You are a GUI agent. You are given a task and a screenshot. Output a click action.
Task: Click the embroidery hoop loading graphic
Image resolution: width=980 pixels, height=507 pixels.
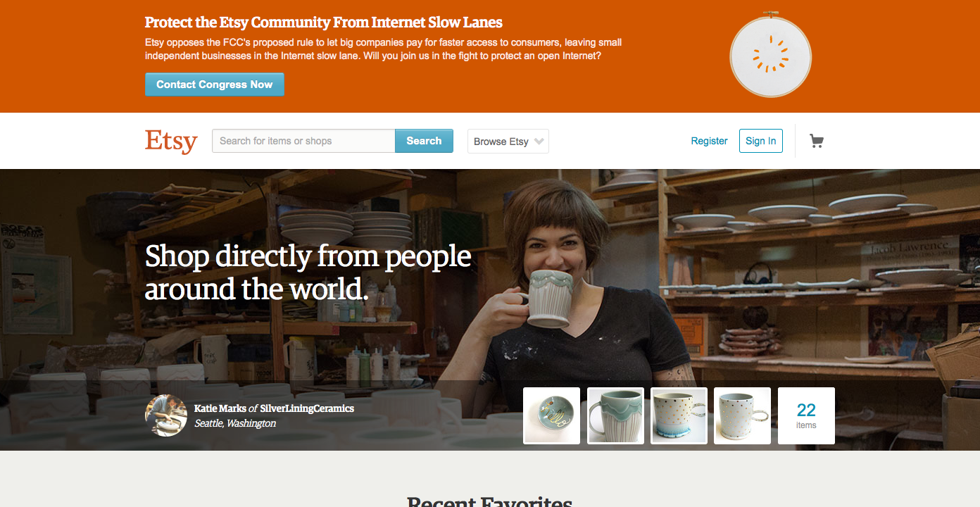[x=770, y=54]
